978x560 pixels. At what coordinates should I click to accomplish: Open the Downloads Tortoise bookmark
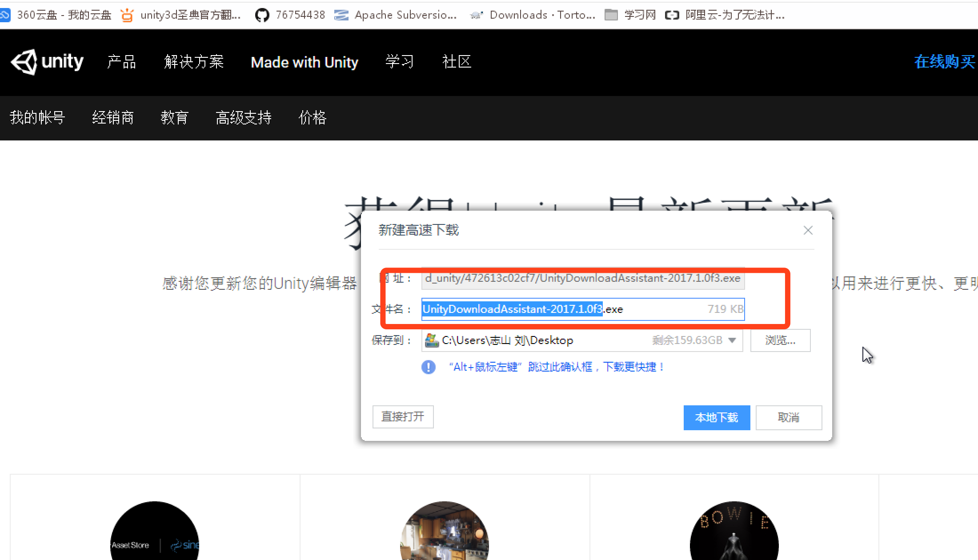pyautogui.click(x=532, y=15)
